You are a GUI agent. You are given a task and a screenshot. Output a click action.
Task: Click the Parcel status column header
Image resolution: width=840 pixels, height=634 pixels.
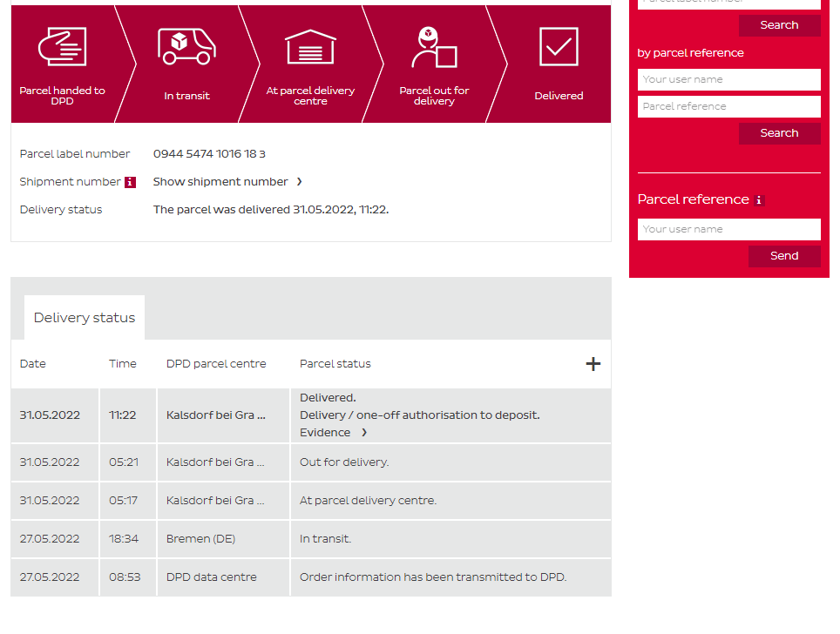click(x=335, y=364)
